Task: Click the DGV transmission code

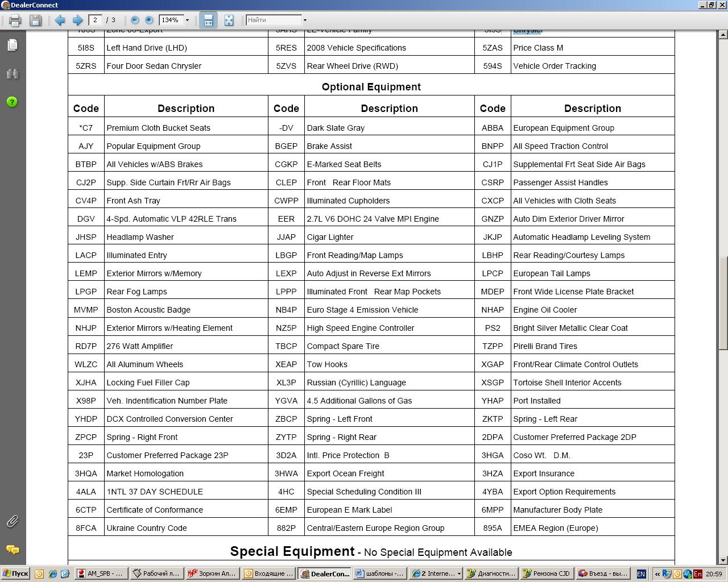Action: [86, 219]
